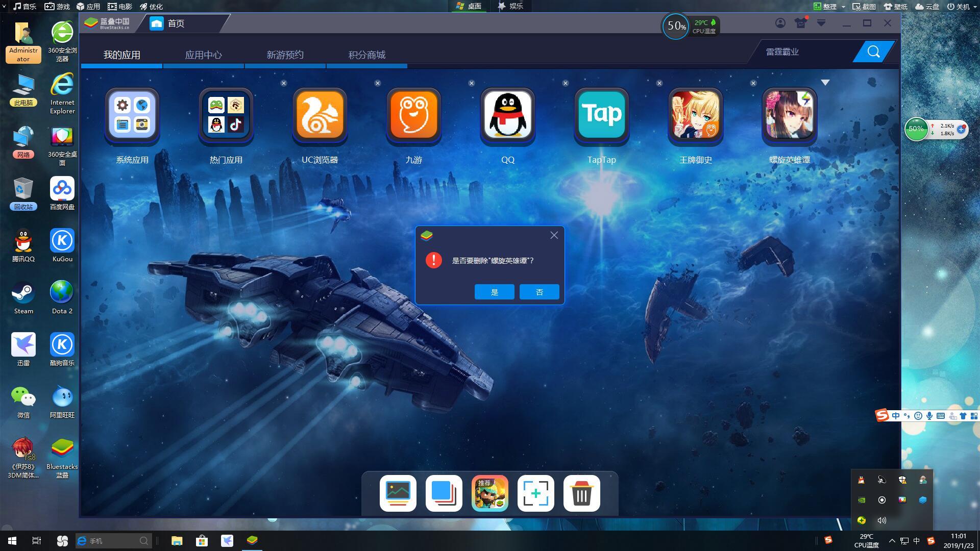Switch to the 娱乐 desktop tab

click(510, 6)
